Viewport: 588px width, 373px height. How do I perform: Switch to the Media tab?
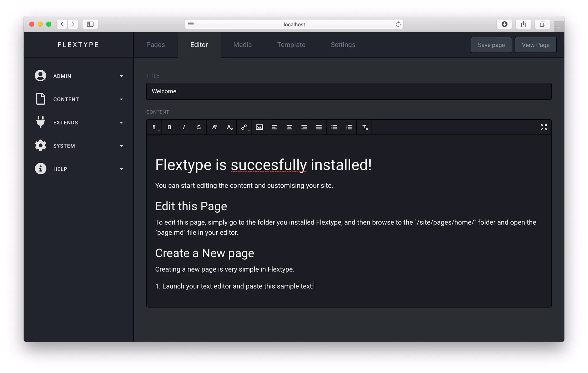coord(242,45)
